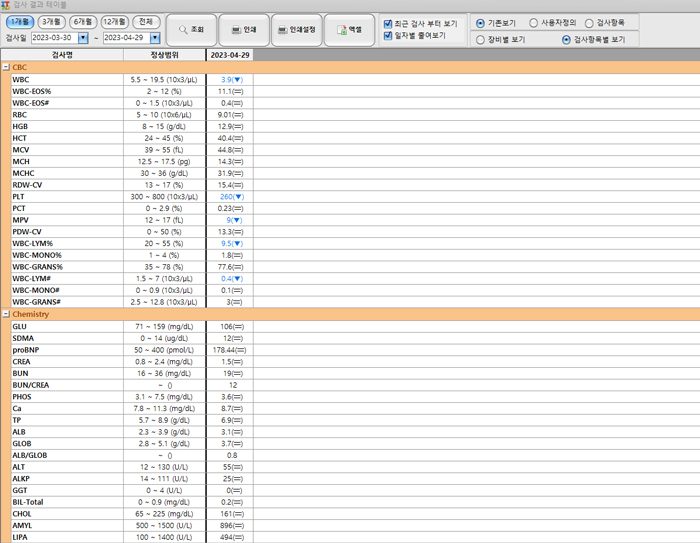The width and height of the screenshot is (700, 543).
Task: Click the MPV low value 9
Action: [x=234, y=220]
